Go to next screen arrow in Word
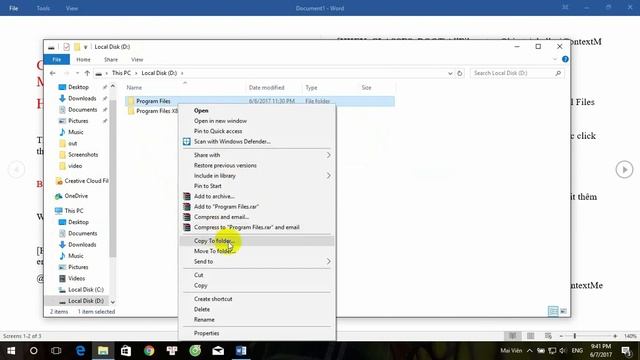The image size is (640, 360). point(624,169)
